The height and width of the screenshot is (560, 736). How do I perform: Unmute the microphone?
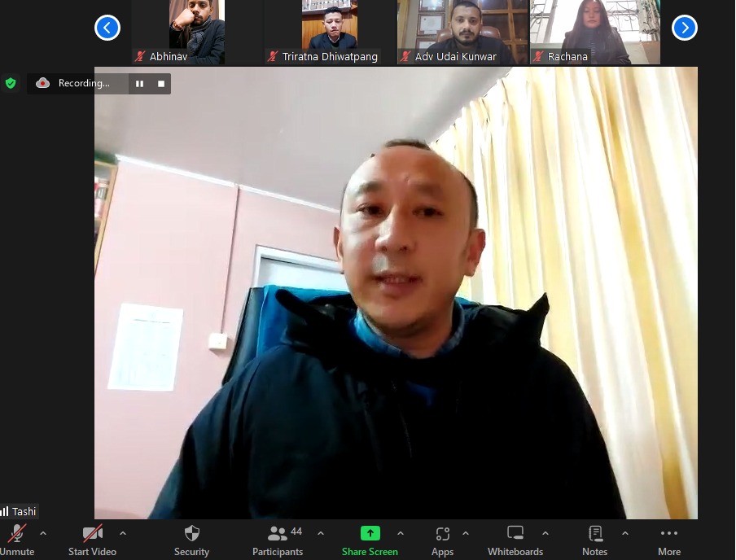click(17, 540)
